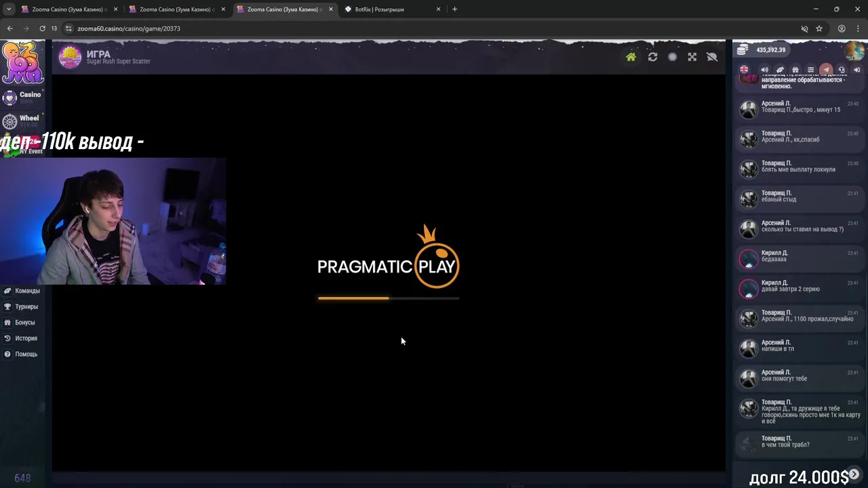
Task: Open support via the headset icon
Action: pyautogui.click(x=842, y=69)
